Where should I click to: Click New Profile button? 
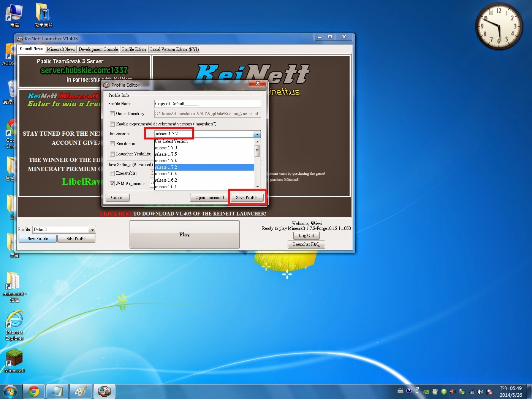(x=38, y=239)
